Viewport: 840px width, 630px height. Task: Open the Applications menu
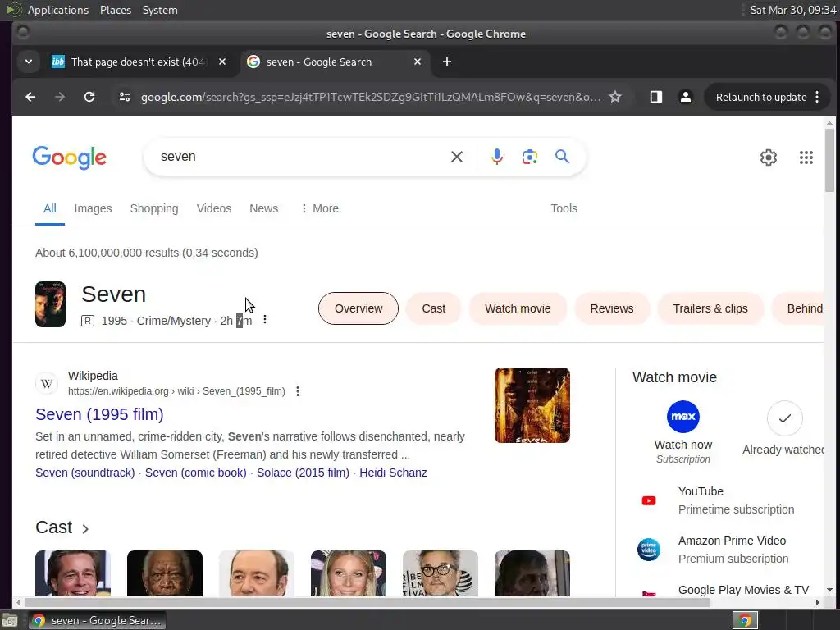[x=58, y=10]
